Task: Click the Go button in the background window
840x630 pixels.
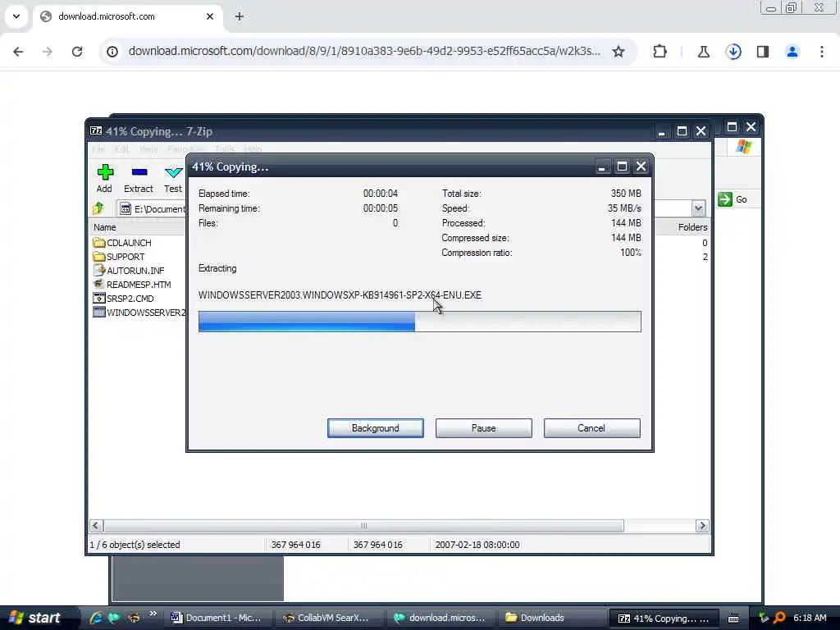Action: [733, 199]
